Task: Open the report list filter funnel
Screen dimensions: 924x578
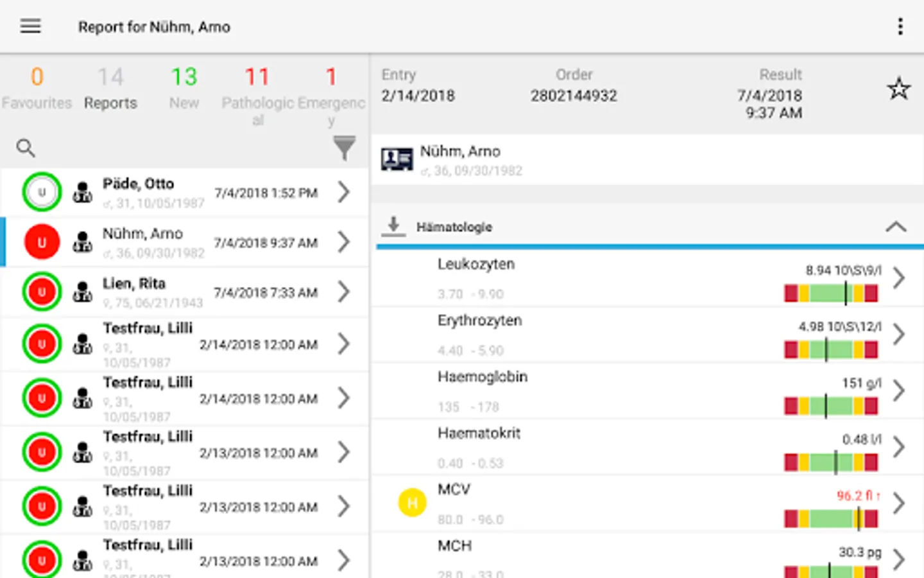Action: click(345, 148)
